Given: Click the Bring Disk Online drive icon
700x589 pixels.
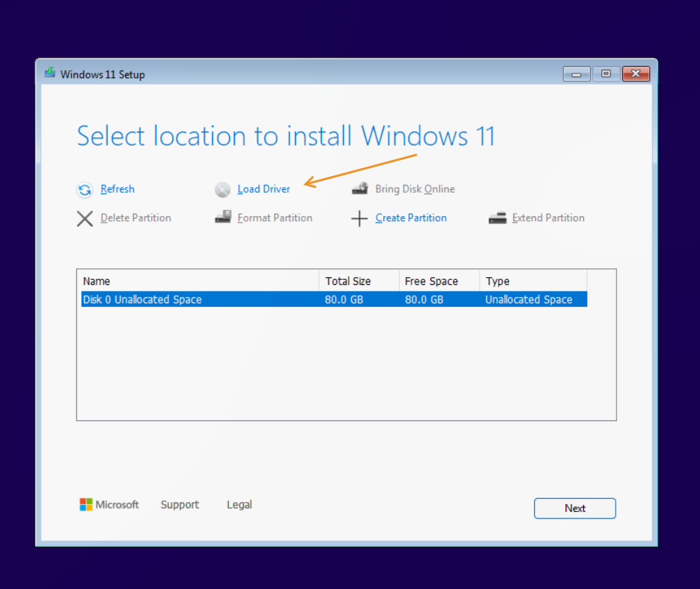Looking at the screenshot, I should pos(360,188).
